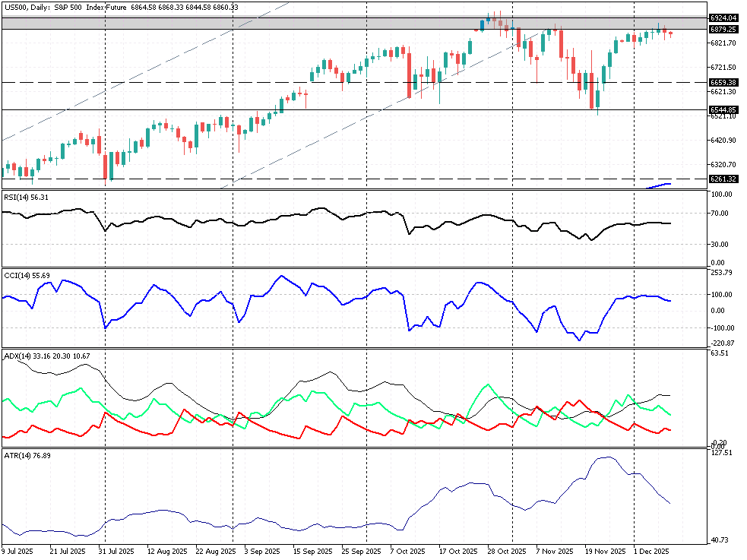747x560 pixels.
Task: Select the 6659.38 dashed level price tag
Action: point(723,82)
